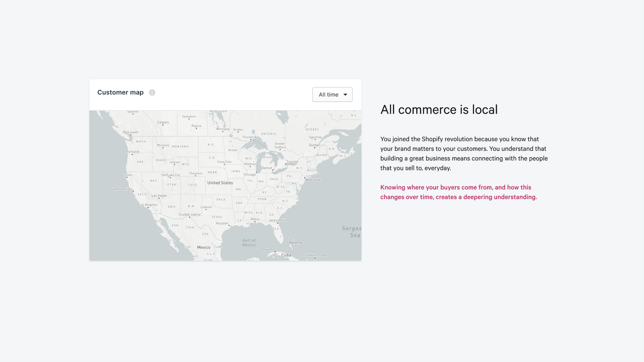Select the Customer map card title
644x362 pixels.
120,92
